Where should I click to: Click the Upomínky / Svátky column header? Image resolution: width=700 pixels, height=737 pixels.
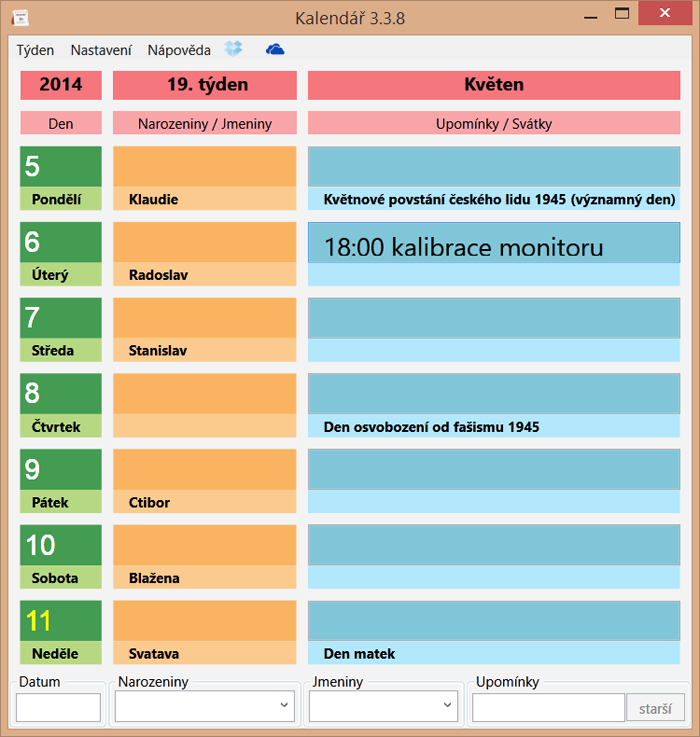[494, 123]
